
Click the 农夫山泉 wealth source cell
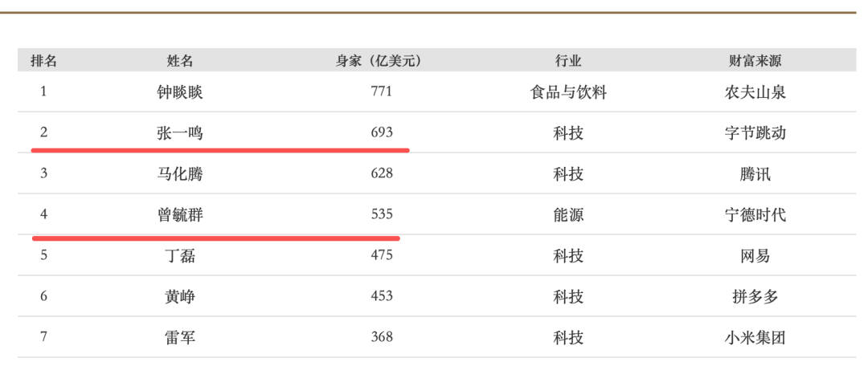(755, 92)
